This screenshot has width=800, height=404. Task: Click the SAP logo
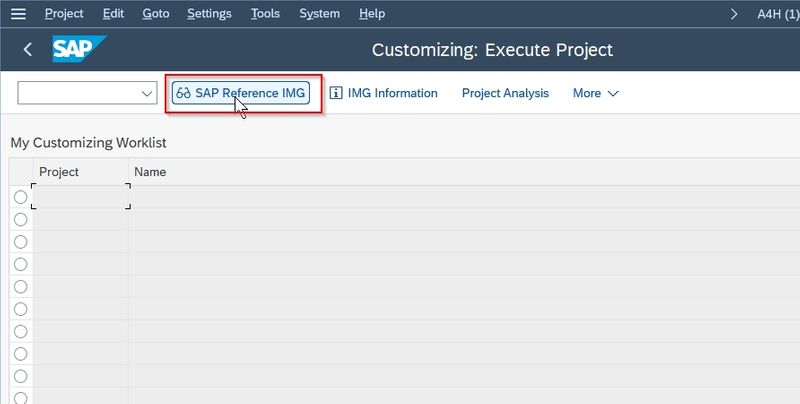79,49
